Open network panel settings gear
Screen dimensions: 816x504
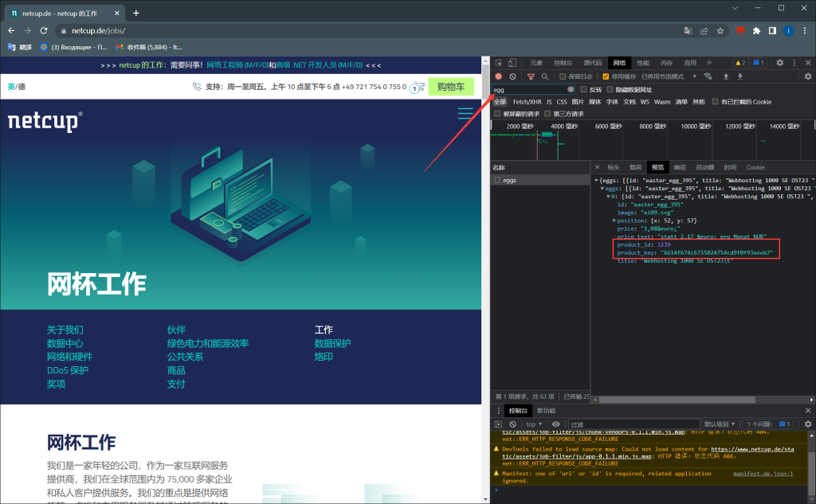[808, 76]
